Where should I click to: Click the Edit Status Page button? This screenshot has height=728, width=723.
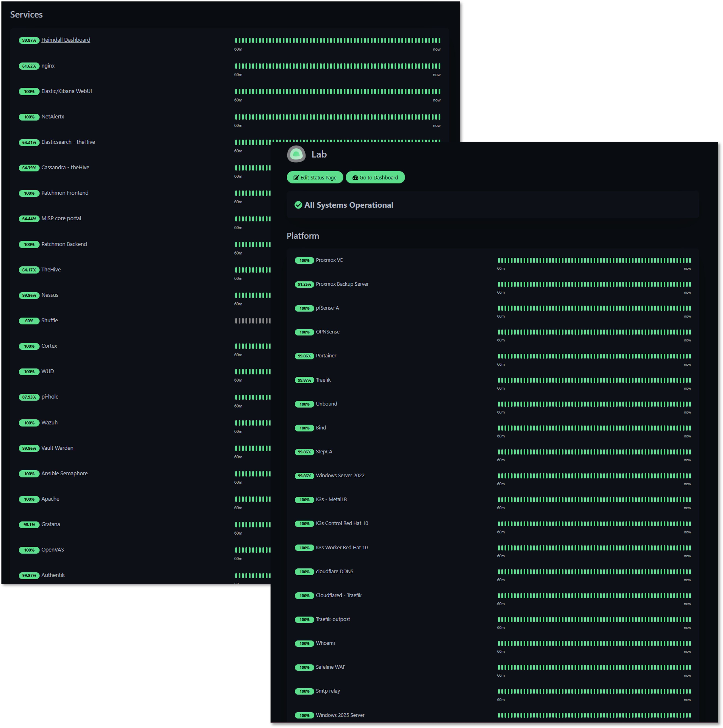point(315,177)
